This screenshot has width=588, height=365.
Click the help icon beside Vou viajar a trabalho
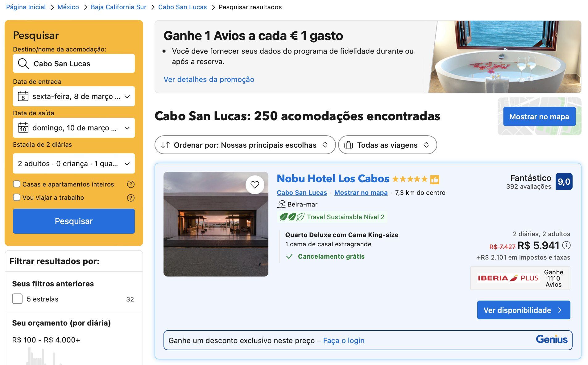pyautogui.click(x=131, y=198)
